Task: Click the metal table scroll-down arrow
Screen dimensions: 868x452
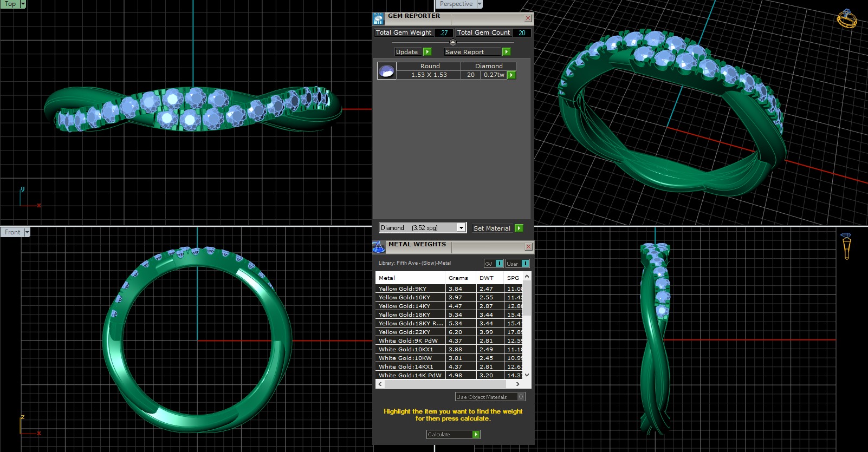Action: pyautogui.click(x=527, y=375)
